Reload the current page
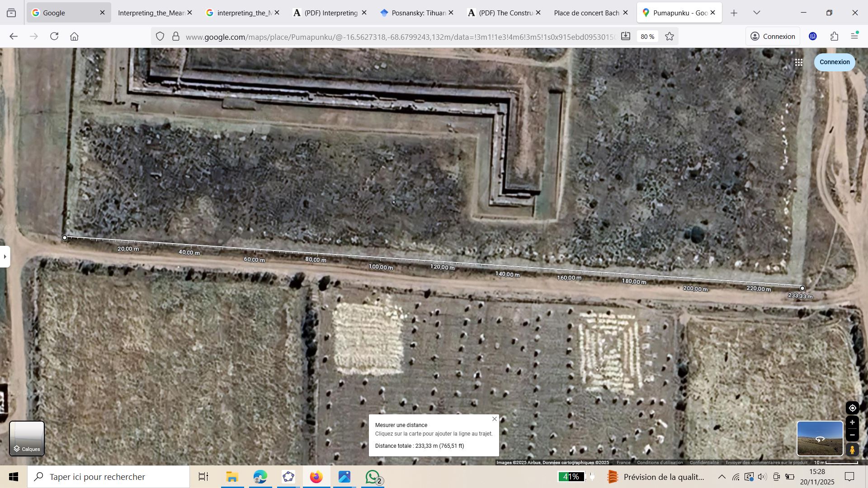868x488 pixels. (54, 37)
